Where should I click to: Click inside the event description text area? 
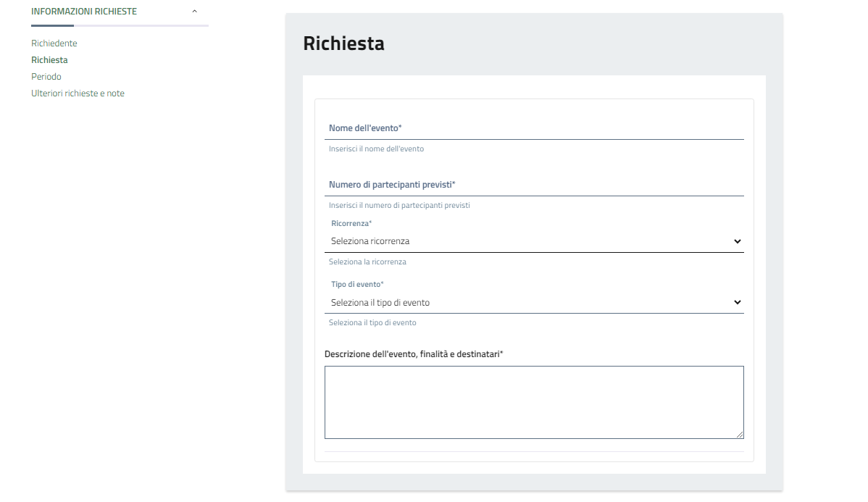[533, 402]
